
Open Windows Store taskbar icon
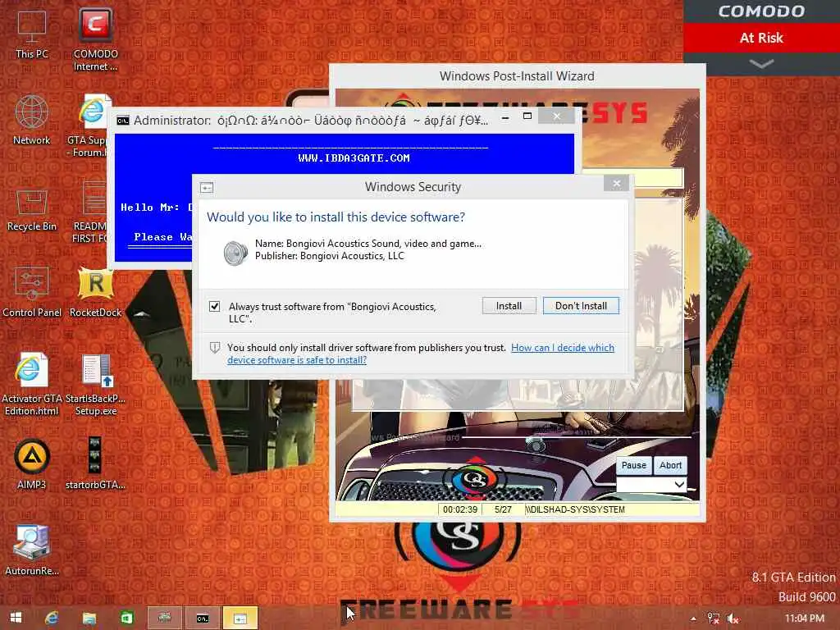(x=126, y=618)
